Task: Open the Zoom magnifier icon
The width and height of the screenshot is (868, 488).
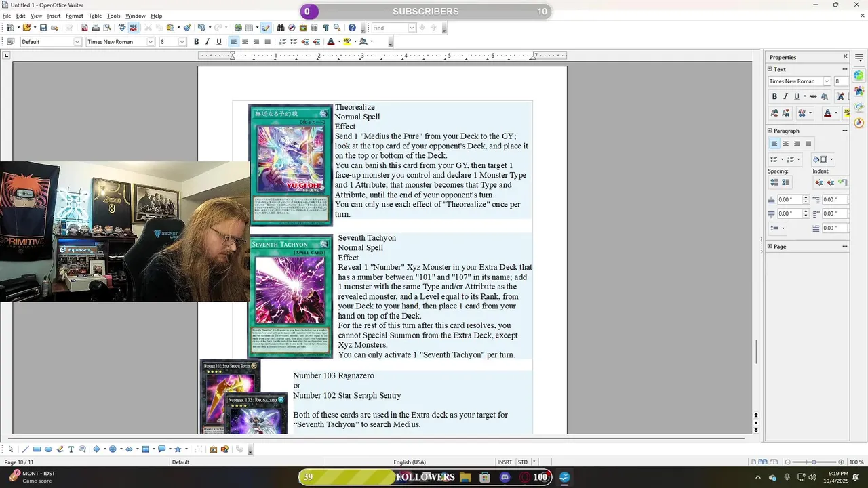Action: (337, 28)
